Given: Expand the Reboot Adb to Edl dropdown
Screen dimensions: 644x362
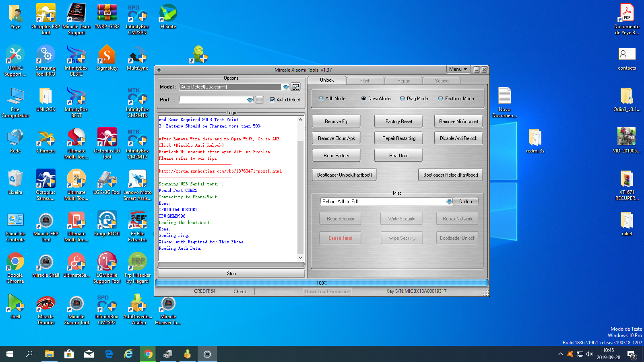Looking at the screenshot, I should pyautogui.click(x=449, y=202).
